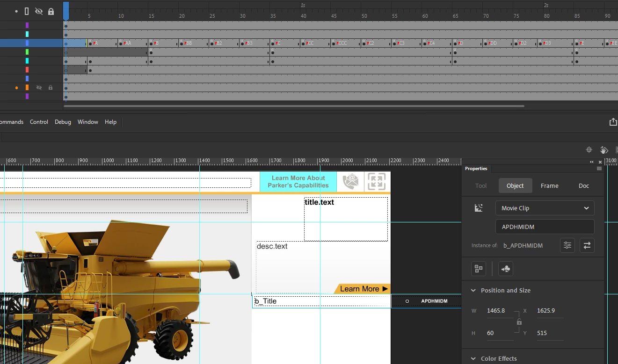Unhide the orange layer via its crossed eye
Screen dimensions: 618x364
39,87
